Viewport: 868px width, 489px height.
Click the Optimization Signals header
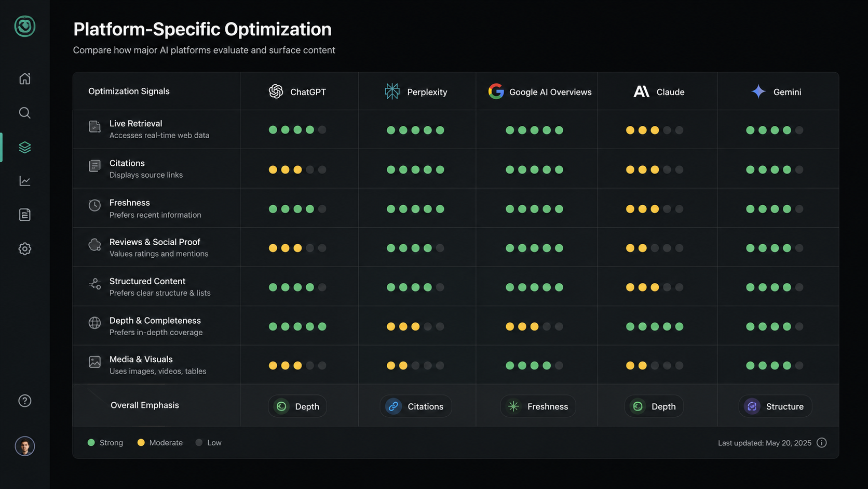(129, 91)
